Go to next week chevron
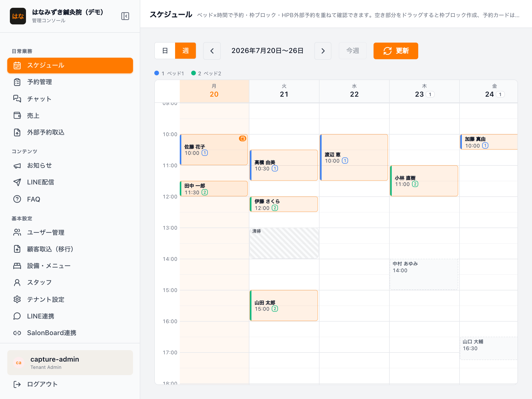The image size is (532, 399). [x=323, y=51]
